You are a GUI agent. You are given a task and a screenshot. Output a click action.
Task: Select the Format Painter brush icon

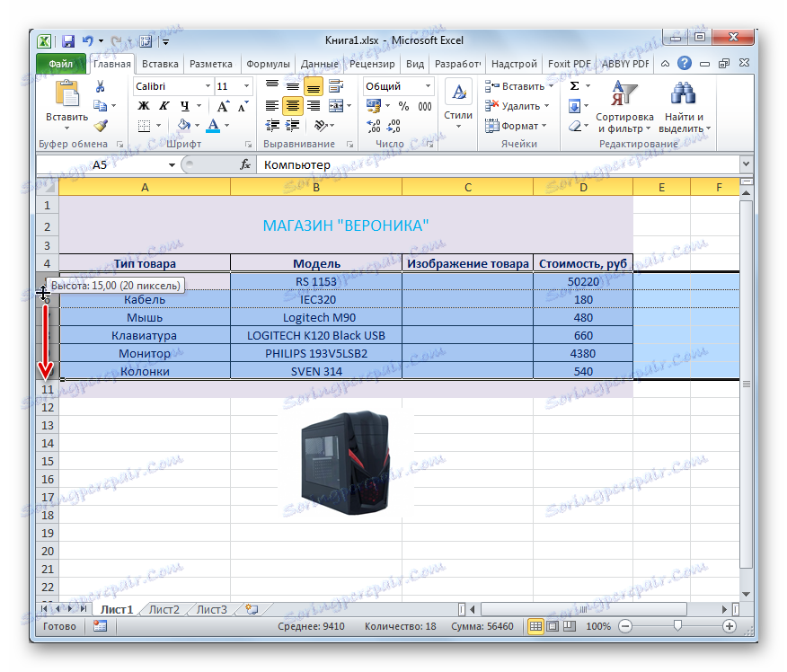tap(101, 125)
